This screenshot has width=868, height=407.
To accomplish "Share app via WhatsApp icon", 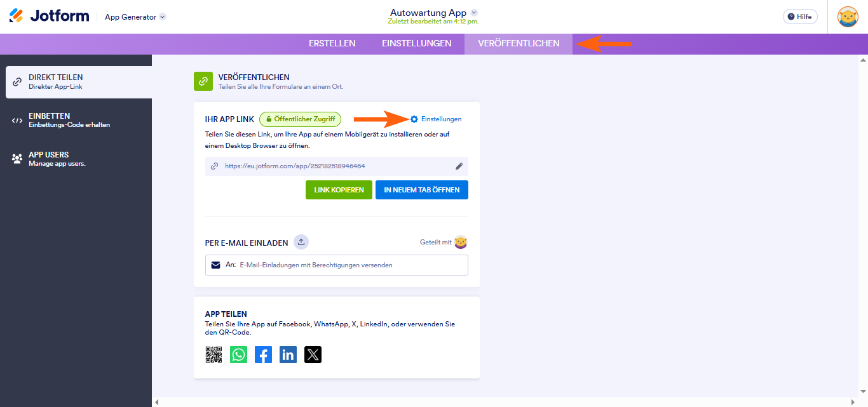I will pos(238,354).
